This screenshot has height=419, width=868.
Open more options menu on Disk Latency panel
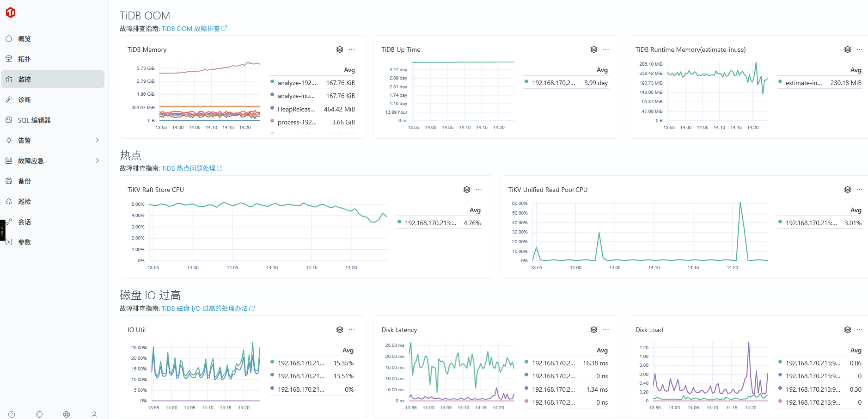pos(606,330)
